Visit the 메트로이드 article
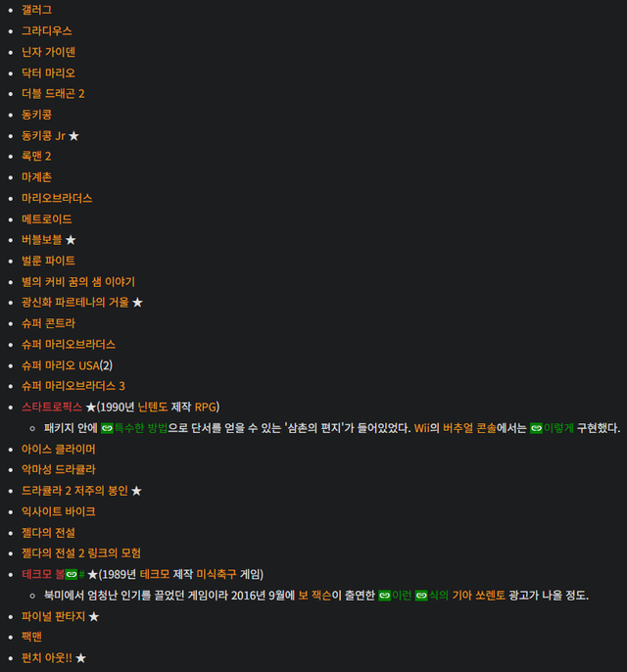This screenshot has width=627, height=672. click(x=47, y=219)
